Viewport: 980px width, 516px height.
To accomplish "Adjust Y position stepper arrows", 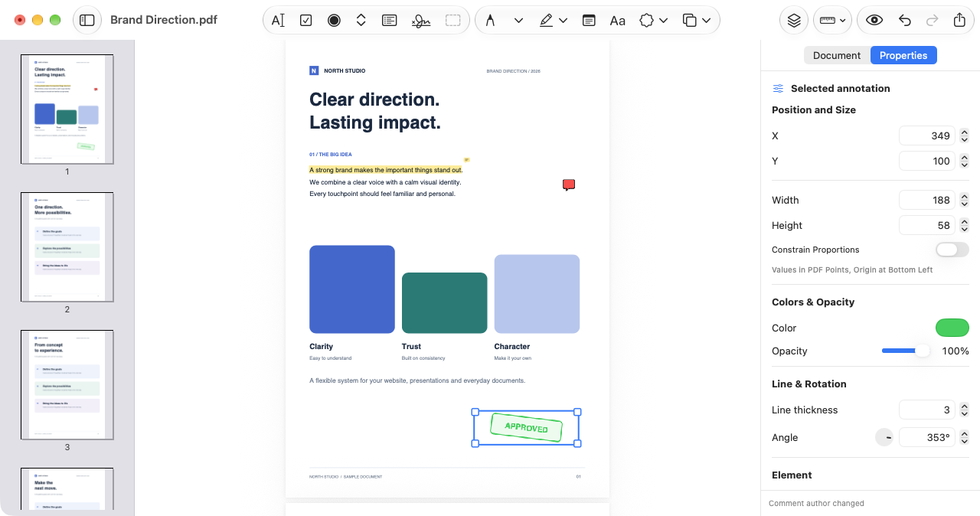I will (x=964, y=161).
